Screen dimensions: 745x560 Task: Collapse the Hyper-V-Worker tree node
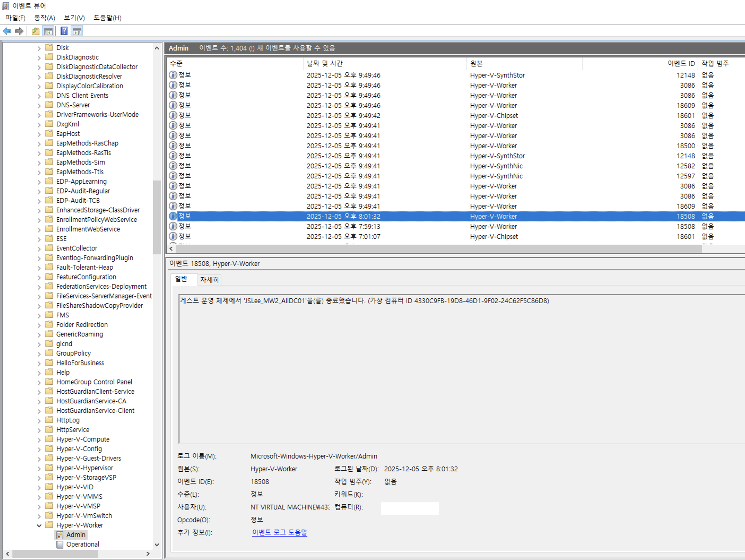point(39,525)
